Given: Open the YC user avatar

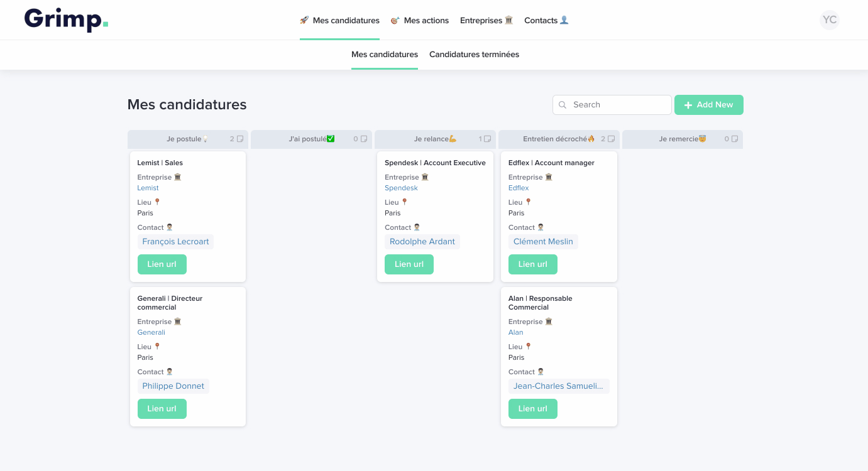Looking at the screenshot, I should [x=830, y=20].
